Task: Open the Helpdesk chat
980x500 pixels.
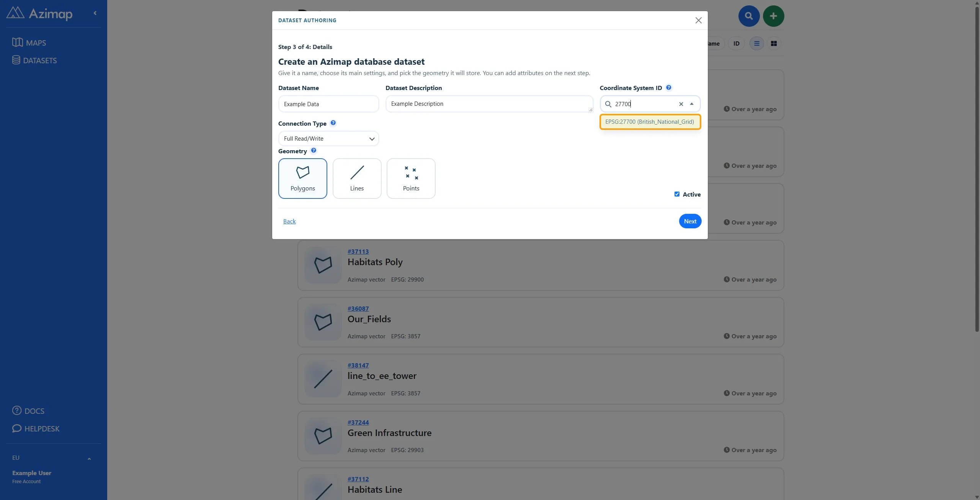Action: [x=36, y=428]
